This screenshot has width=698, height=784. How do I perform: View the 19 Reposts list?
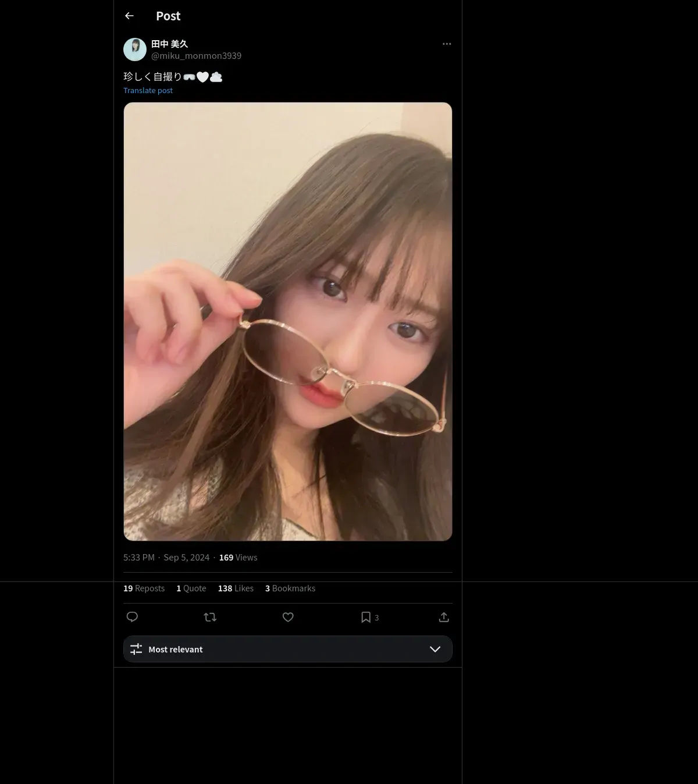point(144,588)
